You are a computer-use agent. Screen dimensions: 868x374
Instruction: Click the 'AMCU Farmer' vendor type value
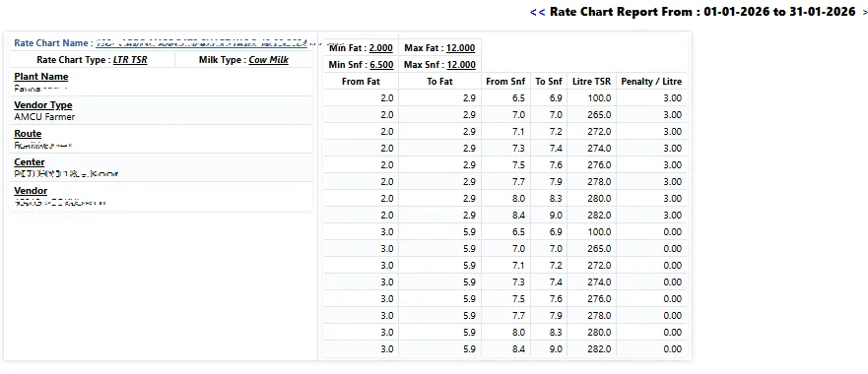pos(44,117)
